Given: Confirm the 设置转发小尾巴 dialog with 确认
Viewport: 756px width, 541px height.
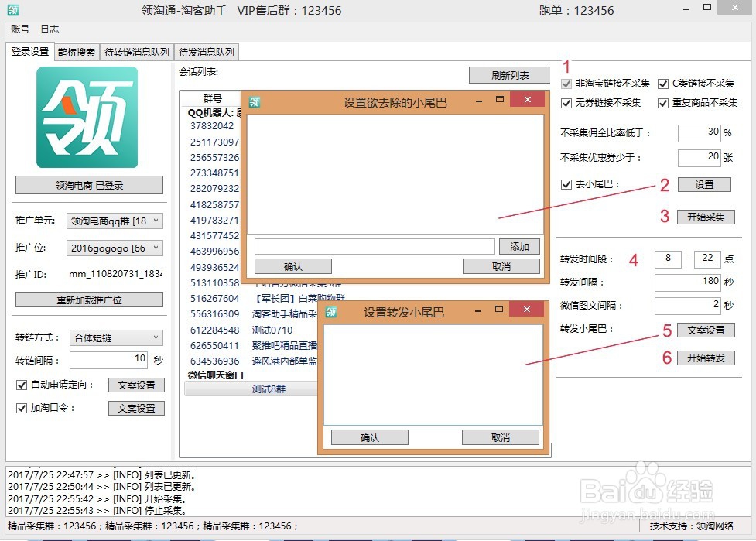Looking at the screenshot, I should pyautogui.click(x=369, y=437).
